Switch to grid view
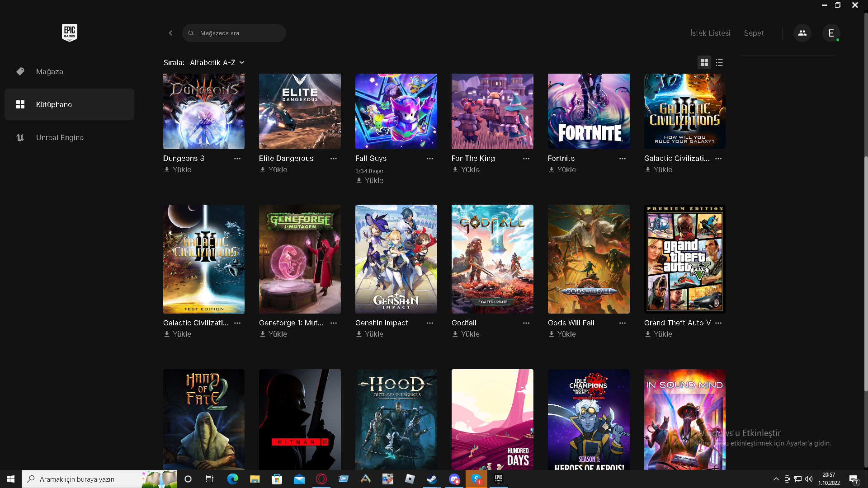 [704, 62]
